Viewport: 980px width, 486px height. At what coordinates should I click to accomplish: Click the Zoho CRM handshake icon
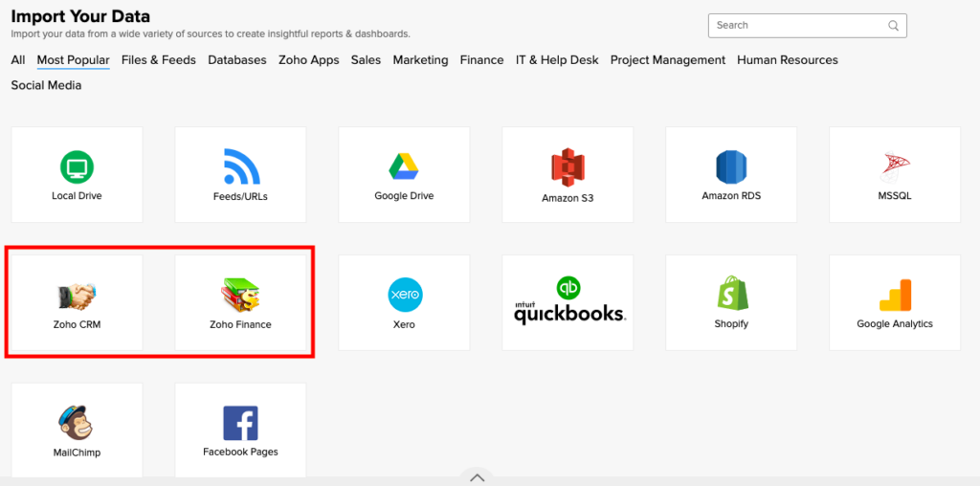pyautogui.click(x=77, y=296)
